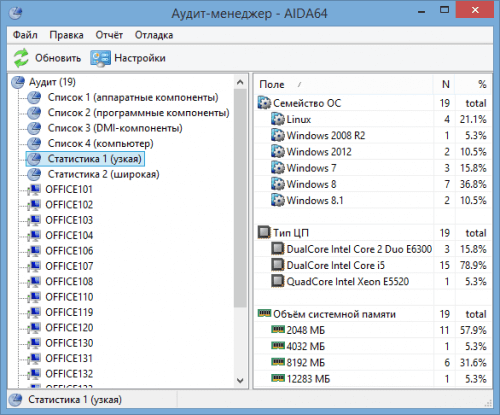Select Статистика 2 (широкая)
This screenshot has height=415, width=500.
pos(103,174)
